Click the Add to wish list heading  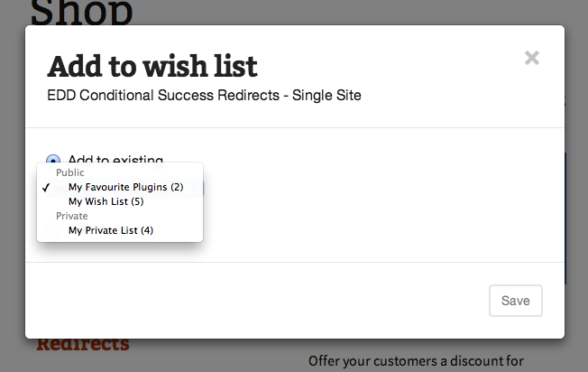152,66
